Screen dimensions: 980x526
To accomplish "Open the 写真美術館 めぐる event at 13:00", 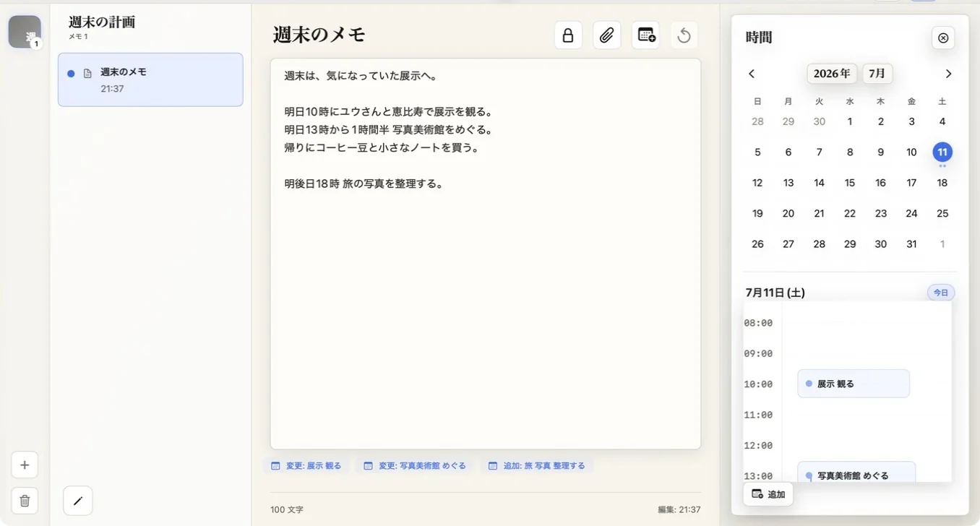I will pyautogui.click(x=856, y=473).
